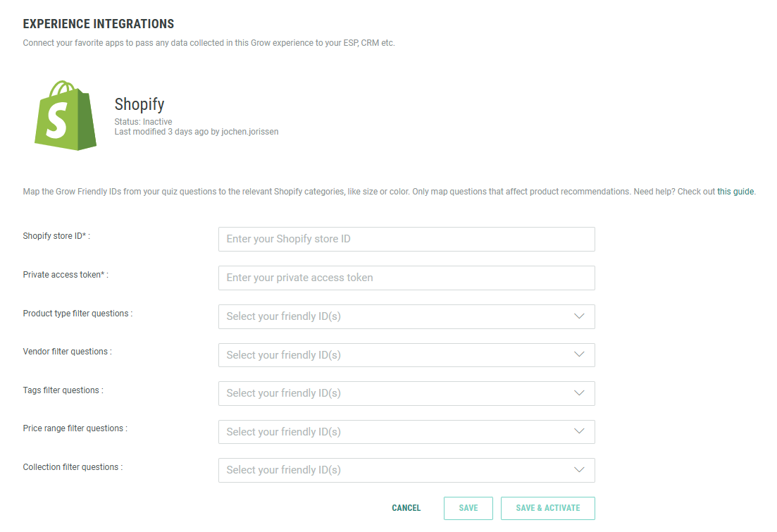Click into the Private access token field
This screenshot has height=532, width=777.
pyautogui.click(x=406, y=278)
